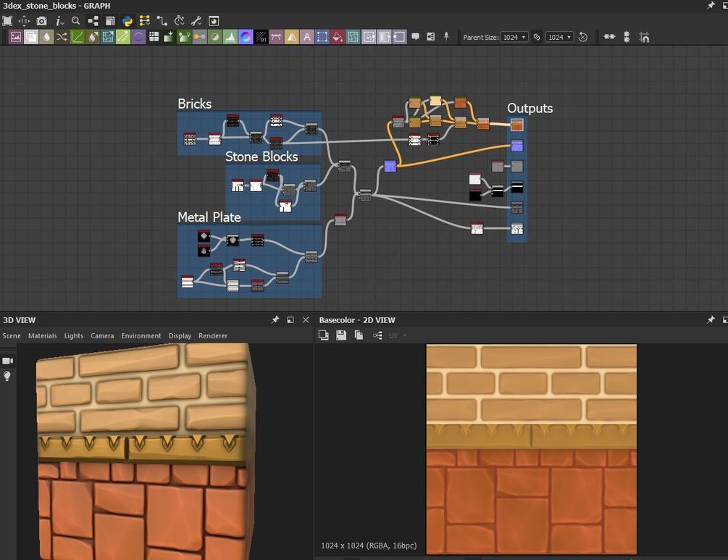The height and width of the screenshot is (560, 728).
Task: Pin the Graph panel
Action: 711,6
